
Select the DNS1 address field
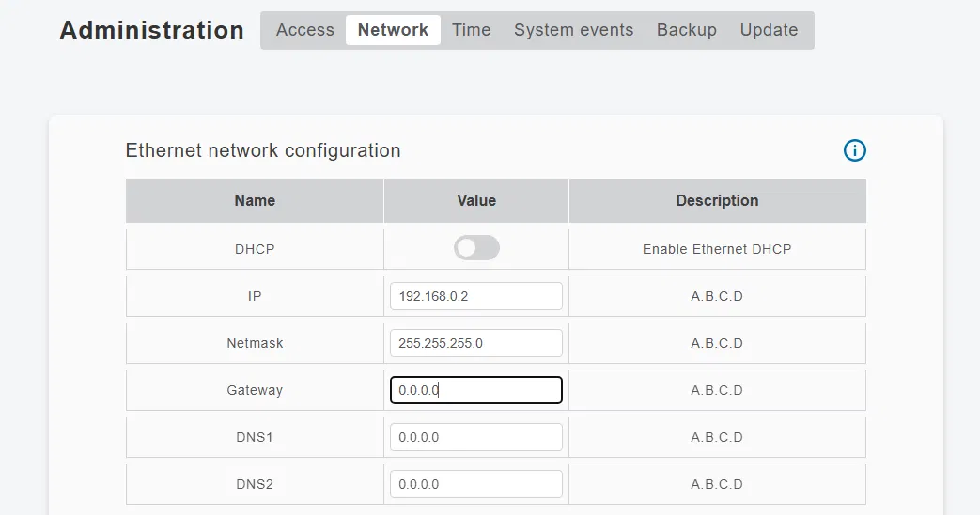(476, 437)
